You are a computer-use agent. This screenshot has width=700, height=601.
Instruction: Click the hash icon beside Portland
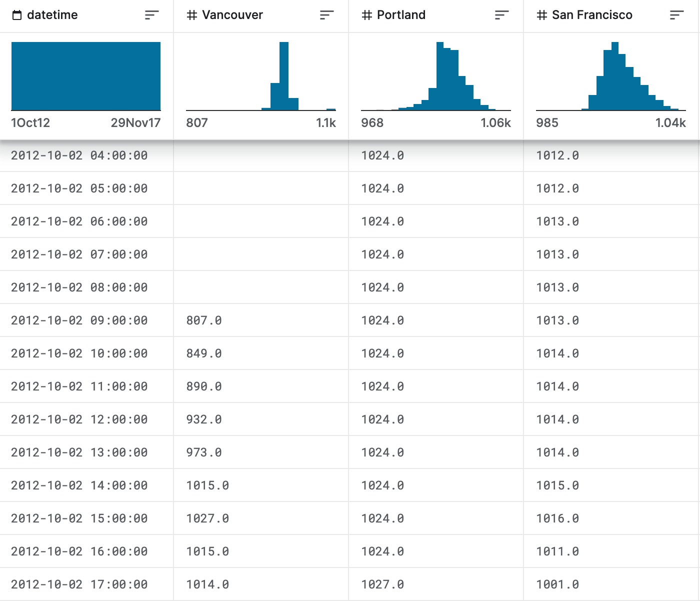pyautogui.click(x=367, y=15)
